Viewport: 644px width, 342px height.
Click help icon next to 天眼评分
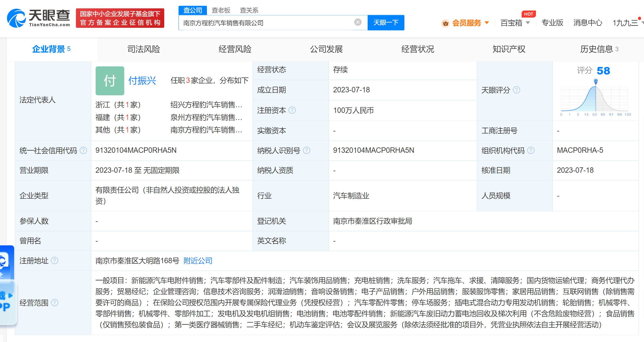(516, 90)
